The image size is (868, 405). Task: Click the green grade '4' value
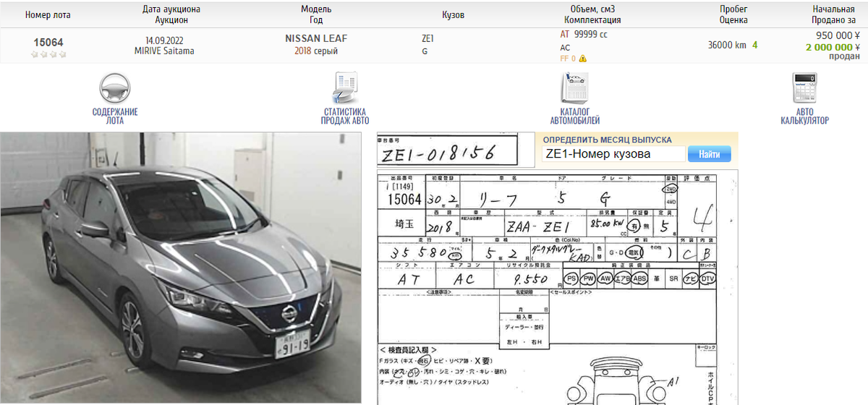click(754, 45)
